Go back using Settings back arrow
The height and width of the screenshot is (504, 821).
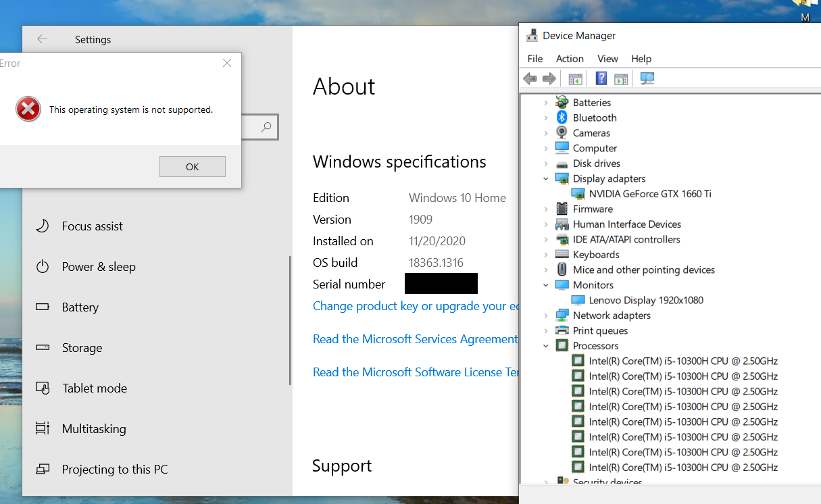click(42, 39)
